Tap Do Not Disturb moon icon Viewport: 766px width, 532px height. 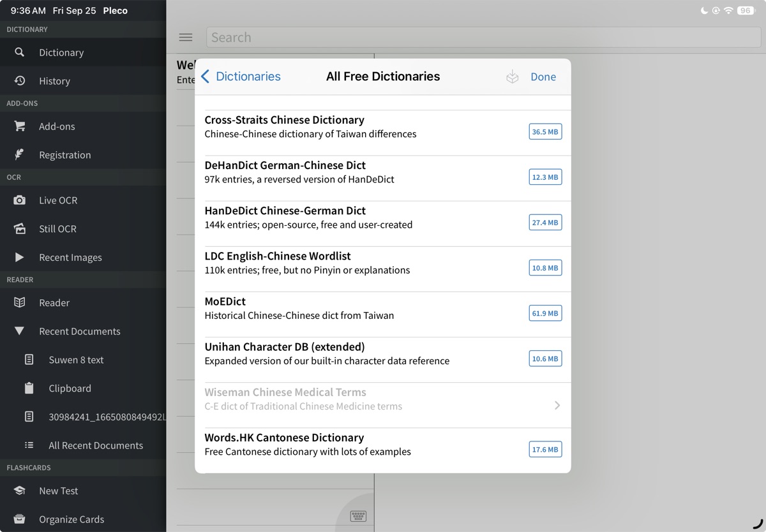coord(704,10)
